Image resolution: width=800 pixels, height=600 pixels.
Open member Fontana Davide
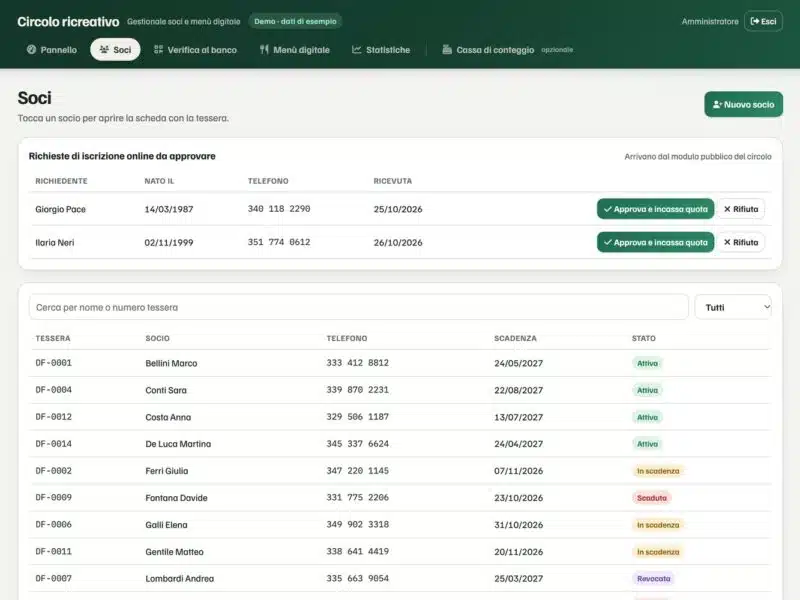pyautogui.click(x=400, y=498)
